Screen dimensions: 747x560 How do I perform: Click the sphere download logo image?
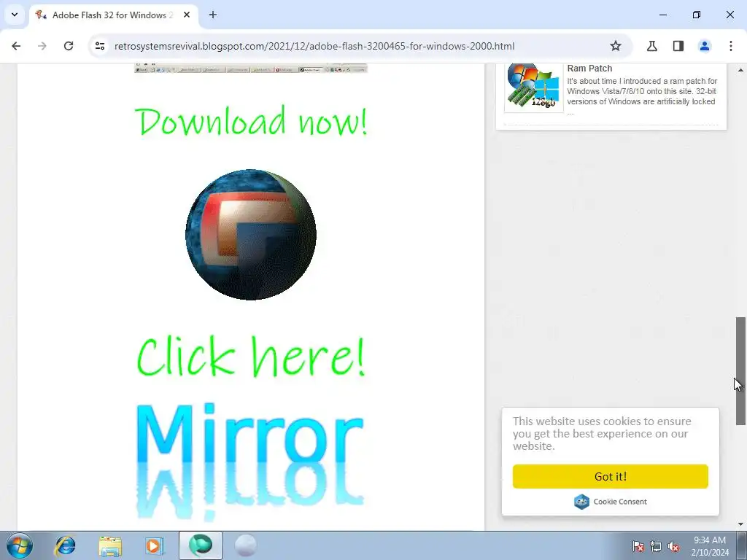click(x=251, y=235)
